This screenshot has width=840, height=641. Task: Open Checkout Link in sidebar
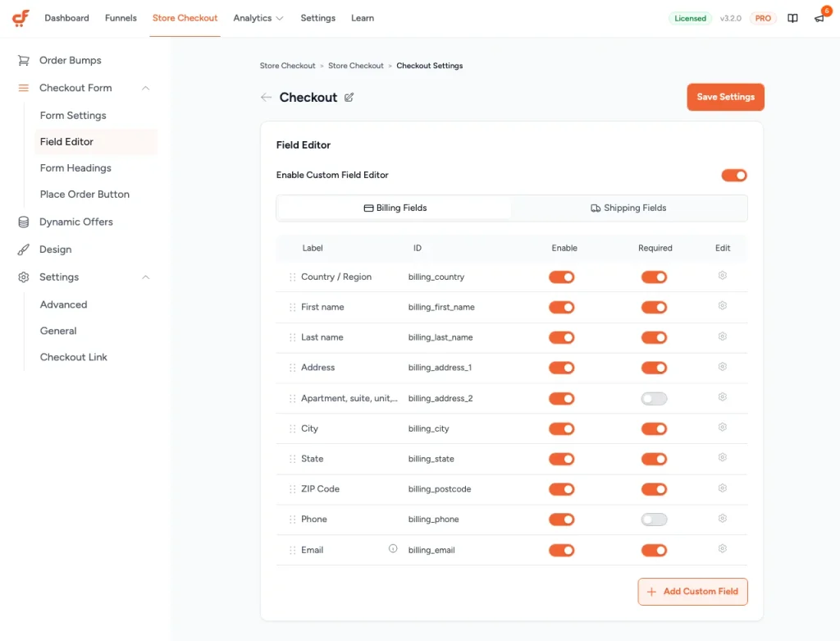coord(73,357)
